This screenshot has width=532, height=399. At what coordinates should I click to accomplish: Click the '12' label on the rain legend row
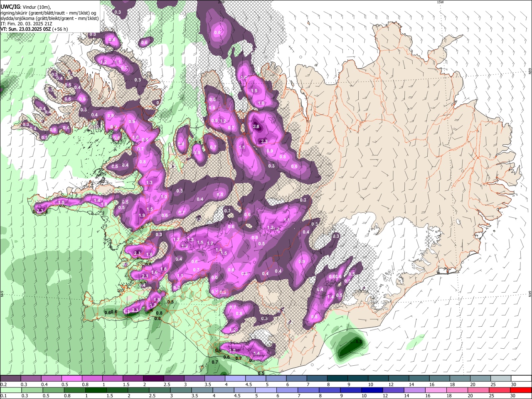click(385, 396)
